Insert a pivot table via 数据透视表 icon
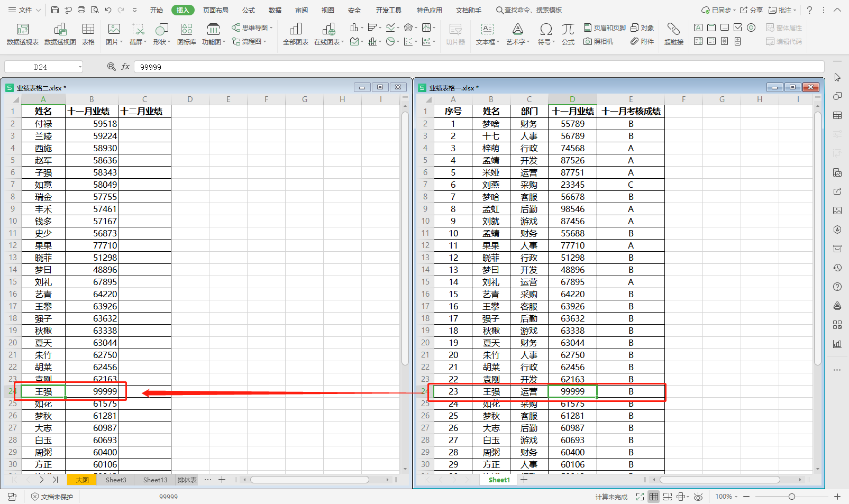This screenshot has height=504, width=849. point(22,34)
